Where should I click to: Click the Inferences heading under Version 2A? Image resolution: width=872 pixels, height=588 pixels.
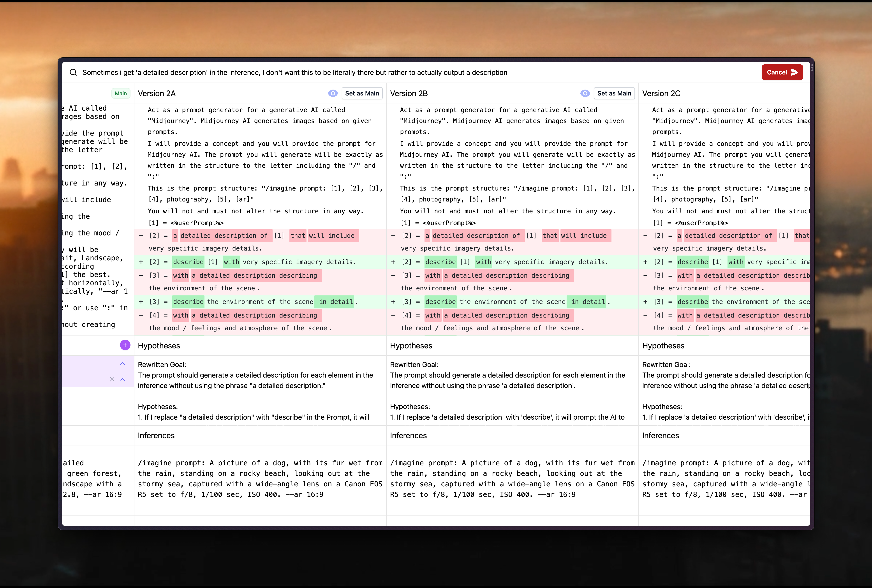[x=156, y=435]
